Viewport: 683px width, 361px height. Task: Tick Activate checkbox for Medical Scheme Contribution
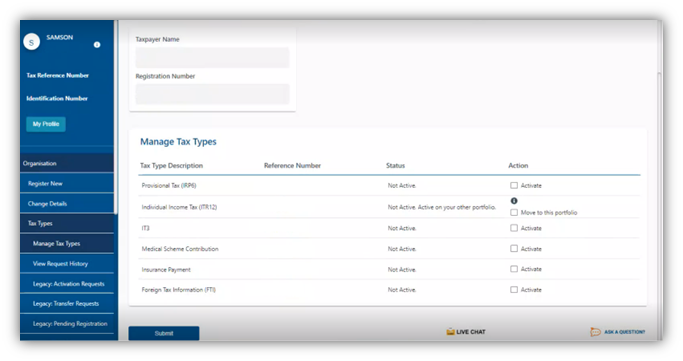(x=514, y=249)
